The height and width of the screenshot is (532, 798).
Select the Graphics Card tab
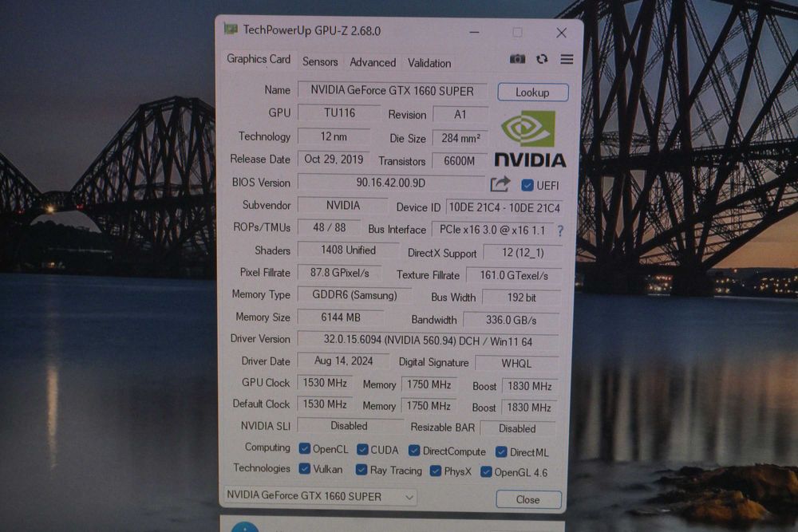tap(259, 59)
